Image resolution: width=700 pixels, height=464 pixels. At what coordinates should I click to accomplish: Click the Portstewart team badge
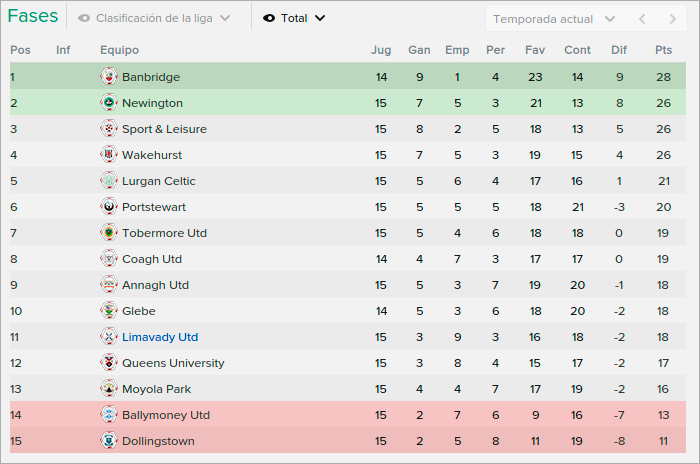tap(108, 206)
